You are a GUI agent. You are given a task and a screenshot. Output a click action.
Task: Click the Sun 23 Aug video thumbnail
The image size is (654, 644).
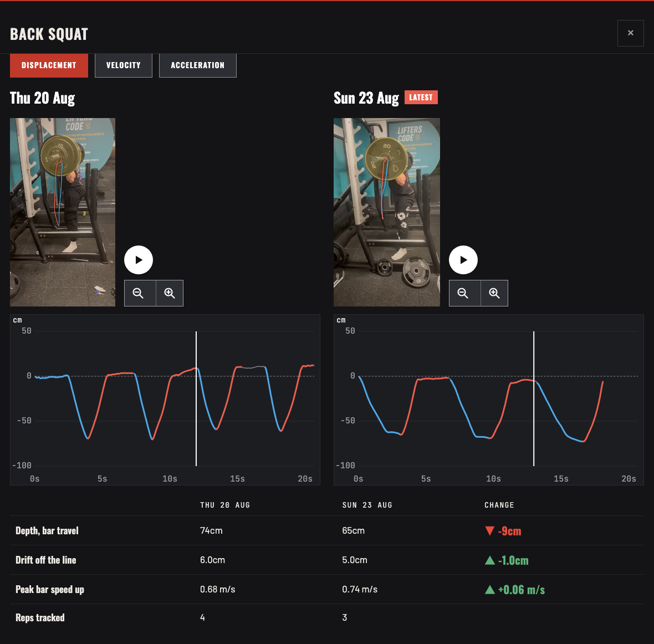point(387,212)
